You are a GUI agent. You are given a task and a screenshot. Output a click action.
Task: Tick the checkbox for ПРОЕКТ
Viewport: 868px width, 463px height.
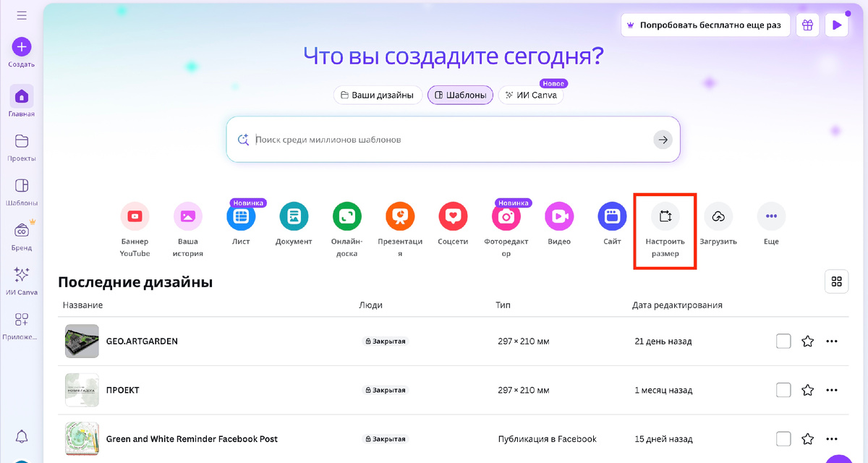[x=783, y=390]
